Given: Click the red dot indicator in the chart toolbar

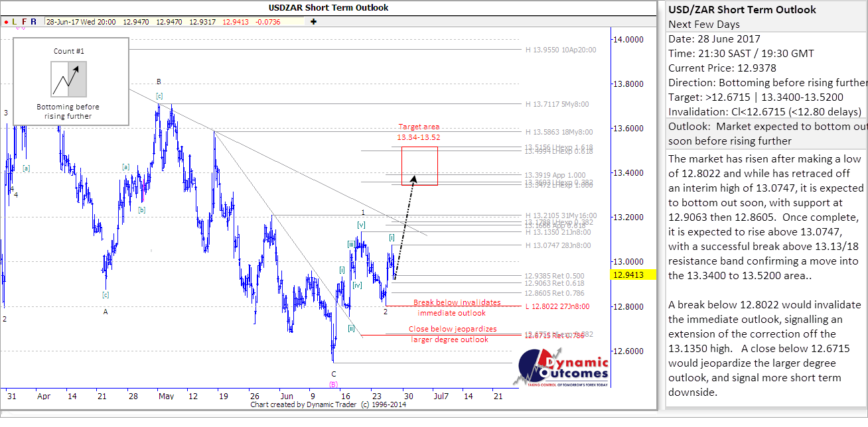Looking at the screenshot, I should click(5, 22).
